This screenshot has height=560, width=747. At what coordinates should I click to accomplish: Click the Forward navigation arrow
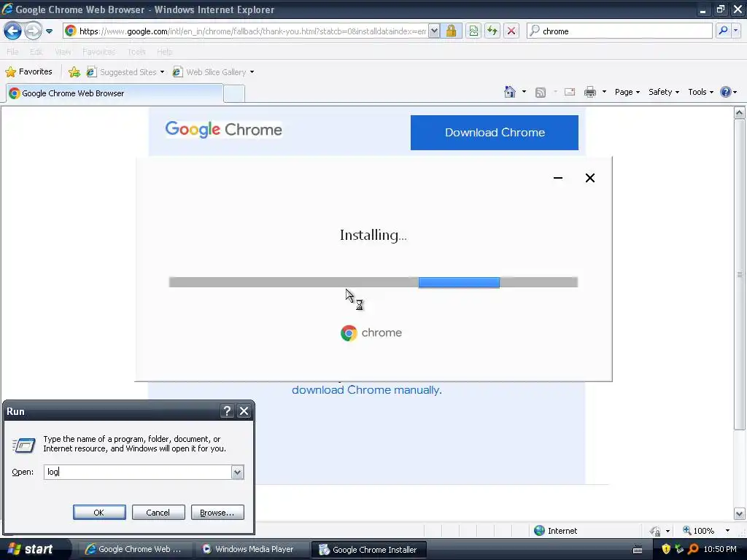click(x=33, y=31)
